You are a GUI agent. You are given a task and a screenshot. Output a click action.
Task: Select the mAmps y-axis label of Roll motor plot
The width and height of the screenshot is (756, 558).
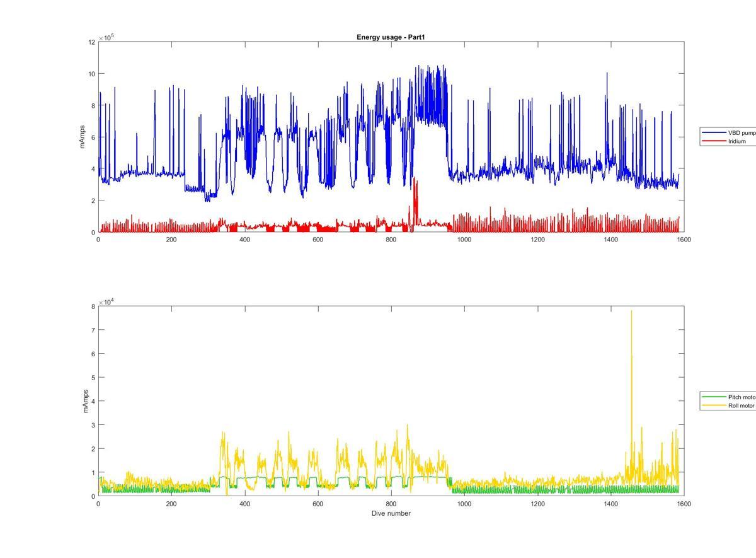click(84, 401)
